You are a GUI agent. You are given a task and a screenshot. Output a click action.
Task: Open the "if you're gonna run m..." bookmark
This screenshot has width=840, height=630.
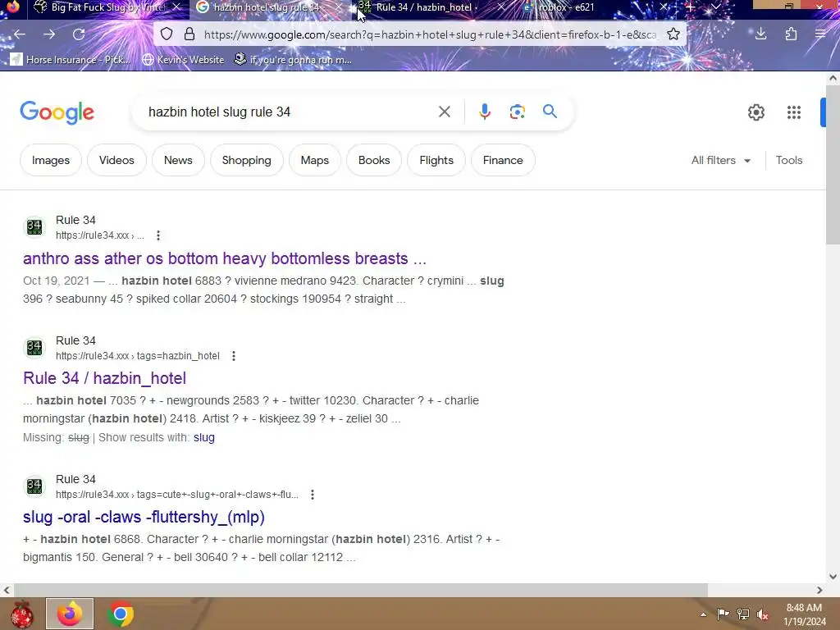(293, 59)
